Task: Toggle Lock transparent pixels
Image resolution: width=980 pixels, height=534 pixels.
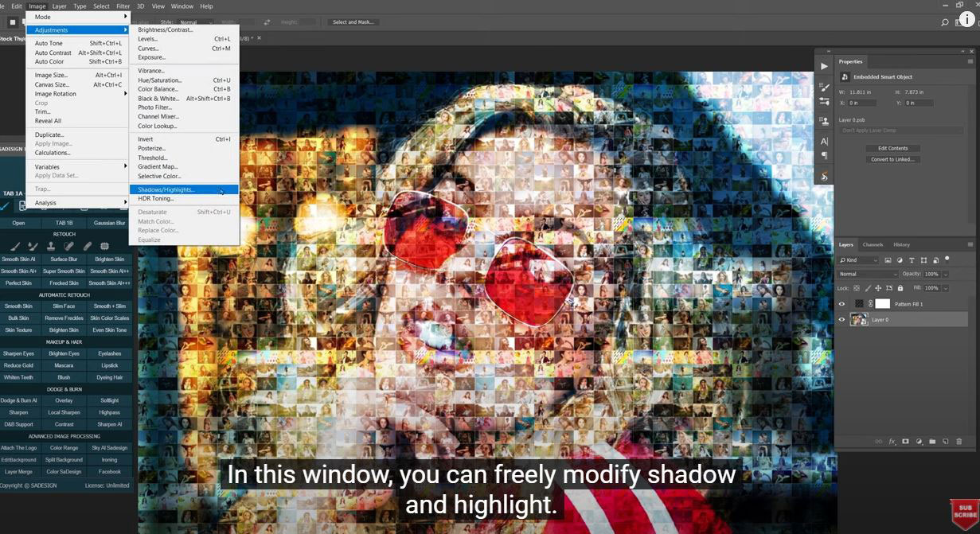Action: [x=857, y=288]
